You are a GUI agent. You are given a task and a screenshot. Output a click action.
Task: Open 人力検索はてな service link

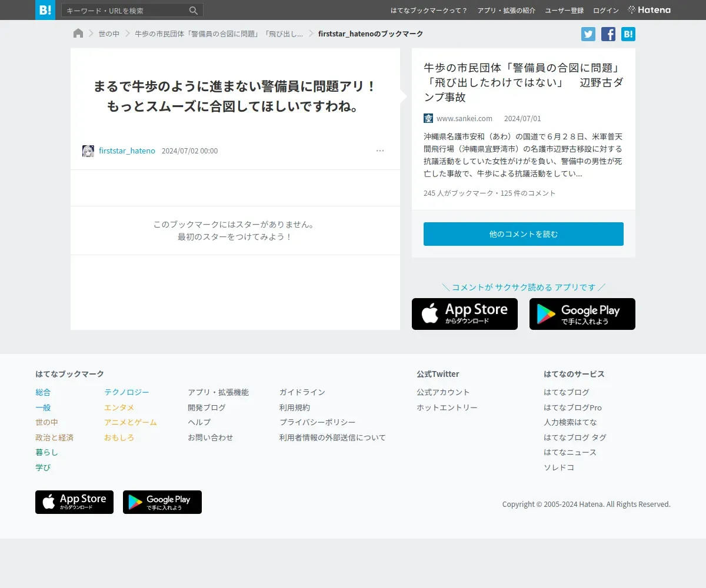[x=570, y=422]
